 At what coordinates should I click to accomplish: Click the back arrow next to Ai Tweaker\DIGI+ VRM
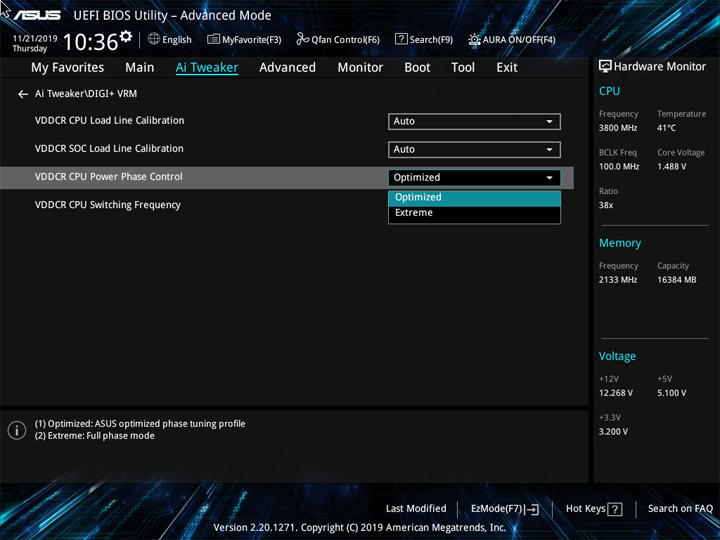(23, 94)
